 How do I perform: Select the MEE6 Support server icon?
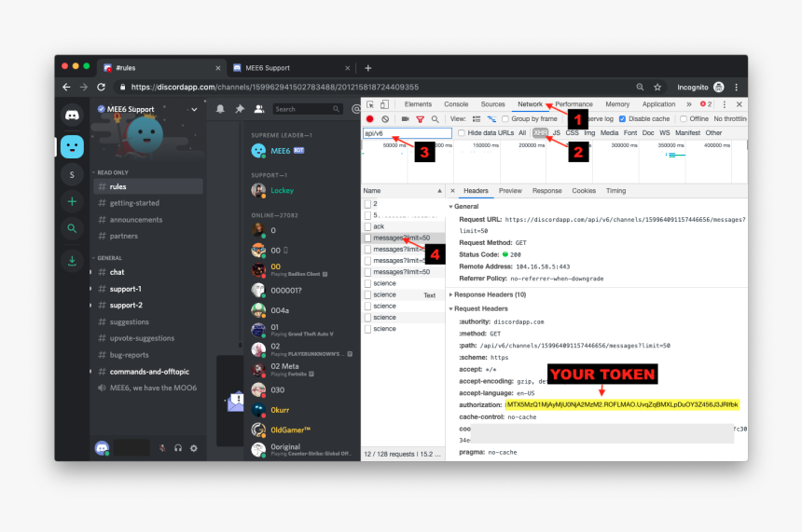72,147
